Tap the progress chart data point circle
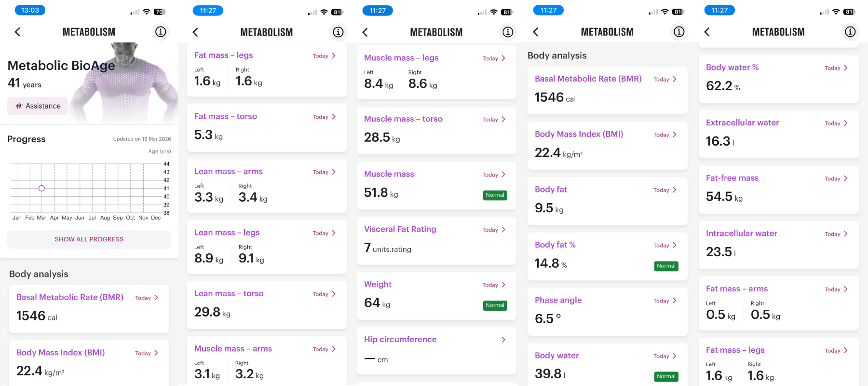Screen dimensions: 868x386 point(41,188)
